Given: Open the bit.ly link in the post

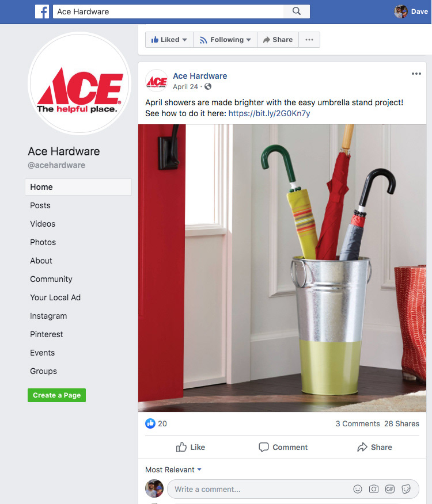Looking at the screenshot, I should tap(269, 113).
